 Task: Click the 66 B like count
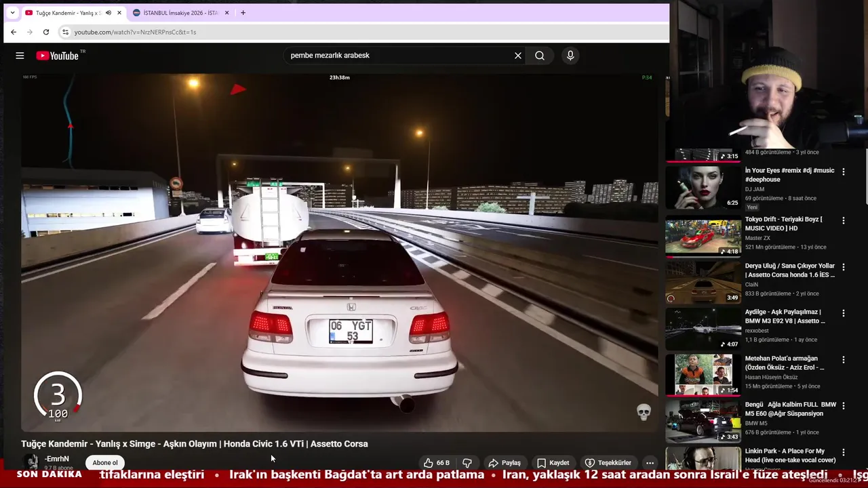(443, 463)
